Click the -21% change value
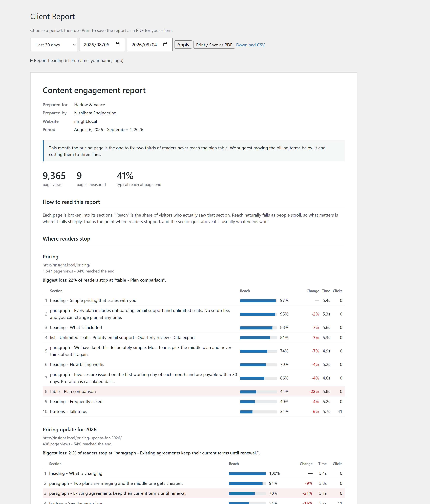 pos(307,493)
